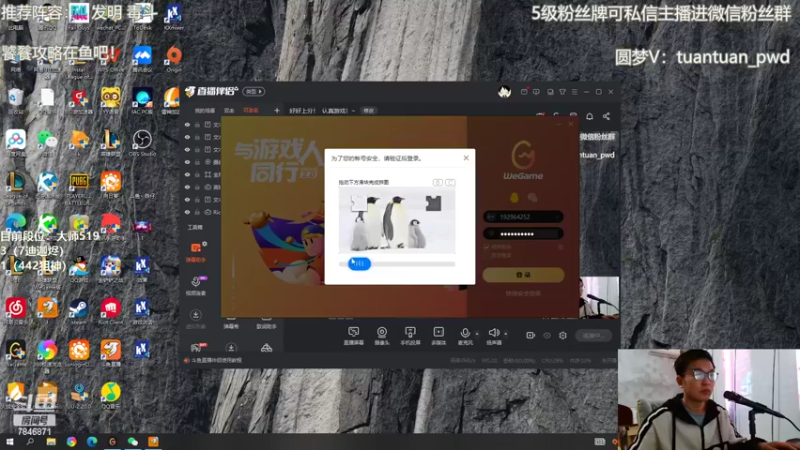Expand the WeGame saved accounts dropdown
The width and height of the screenshot is (800, 450).
click(x=557, y=217)
